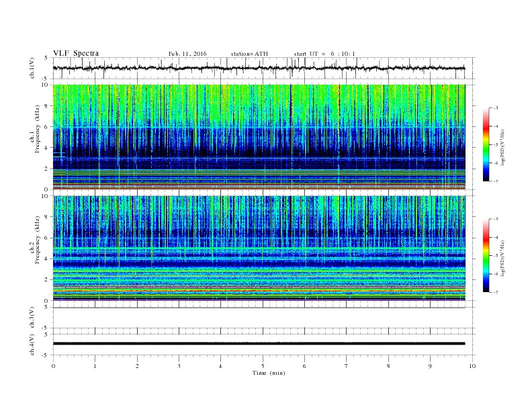Click the '9' tick on the time axis

[x=430, y=366]
